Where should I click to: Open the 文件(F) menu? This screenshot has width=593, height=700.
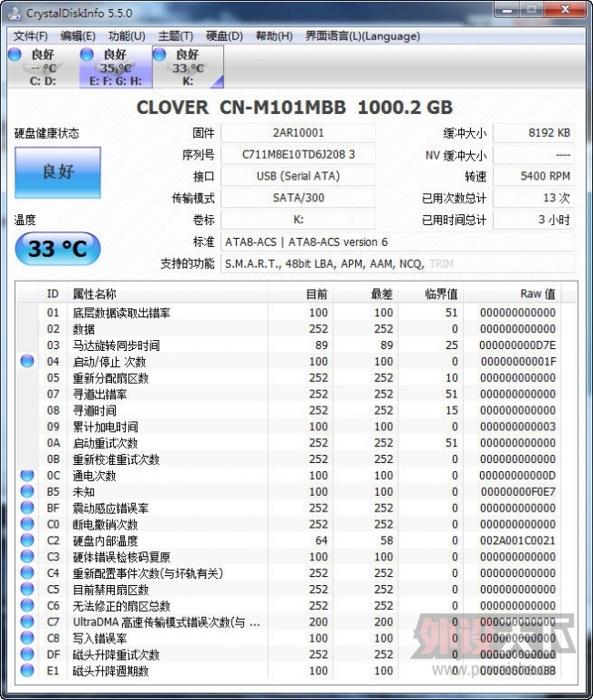[30, 36]
